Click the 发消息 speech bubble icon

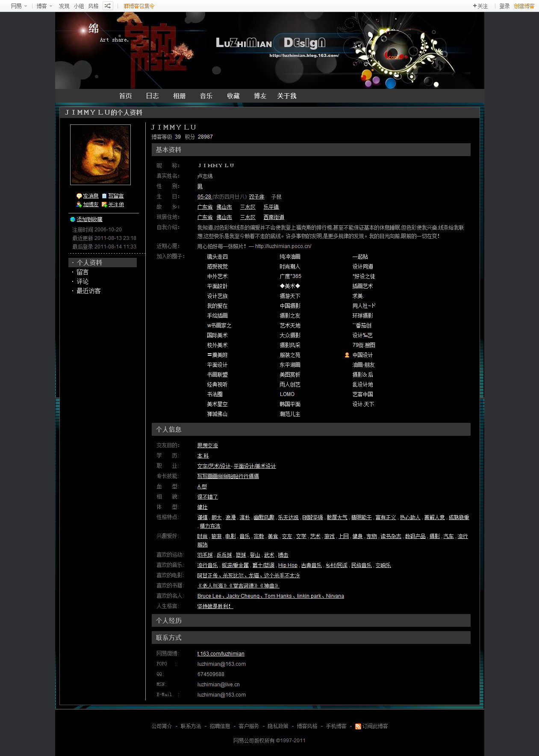click(x=79, y=196)
